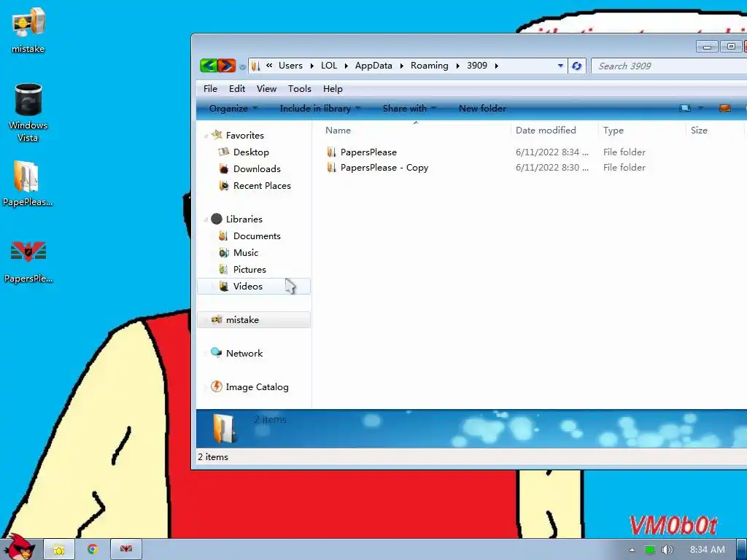Open the Documents library

(257, 236)
